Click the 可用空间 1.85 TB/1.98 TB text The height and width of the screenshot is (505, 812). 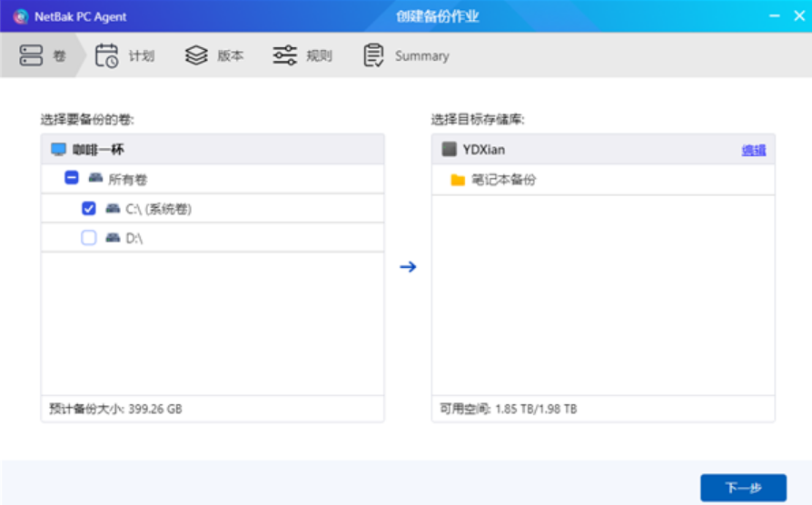[508, 409]
